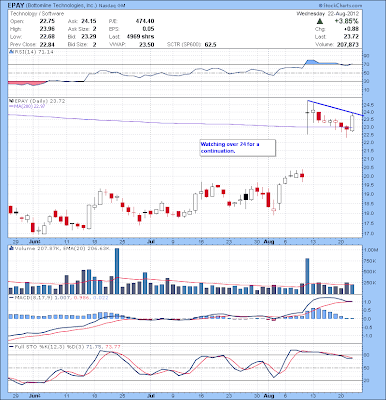Click the green up-arrow change indicator
Screen dimensions: 386x400
click(x=320, y=21)
